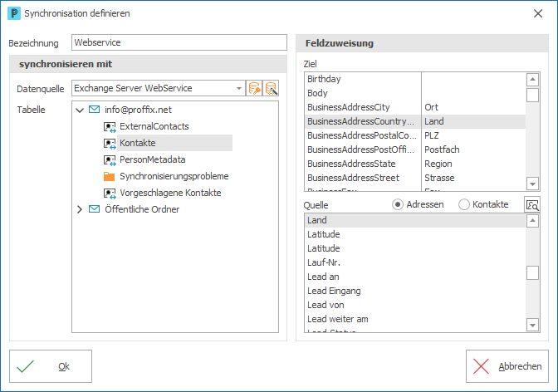558x392 pixels.
Task: Click the orange Synchronisierungsprobleme folder icon
Action: point(110,176)
